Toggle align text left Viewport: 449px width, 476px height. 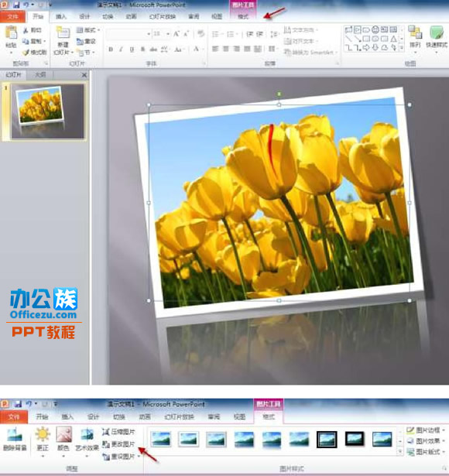(x=215, y=49)
